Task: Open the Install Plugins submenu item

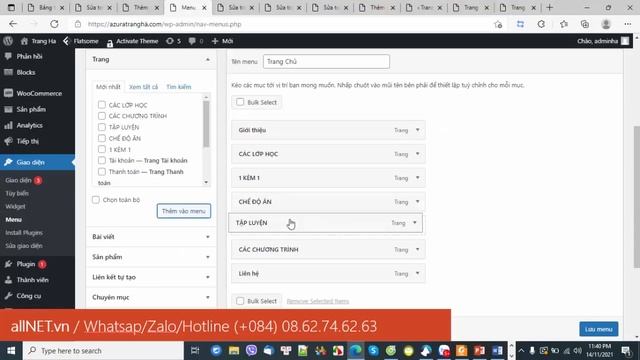Action: pos(24,232)
